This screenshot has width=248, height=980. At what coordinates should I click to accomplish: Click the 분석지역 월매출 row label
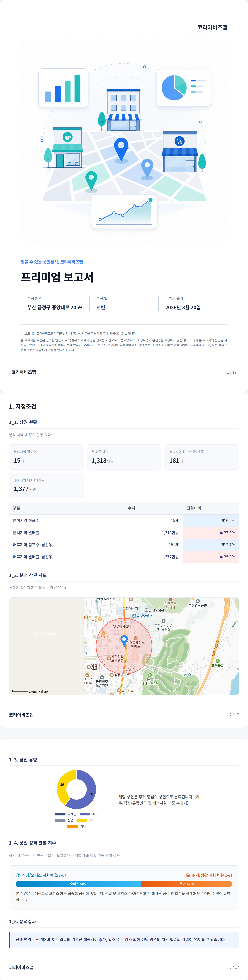26,533
